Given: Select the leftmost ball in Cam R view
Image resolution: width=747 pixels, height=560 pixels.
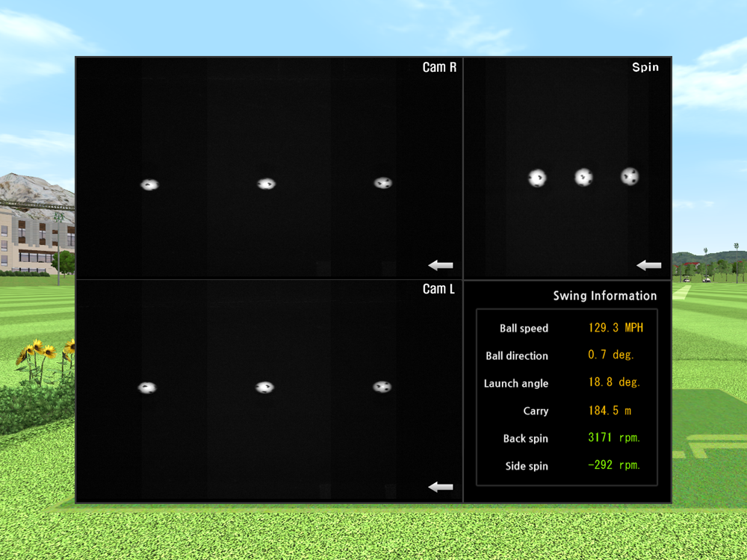Looking at the screenshot, I should coord(150,184).
